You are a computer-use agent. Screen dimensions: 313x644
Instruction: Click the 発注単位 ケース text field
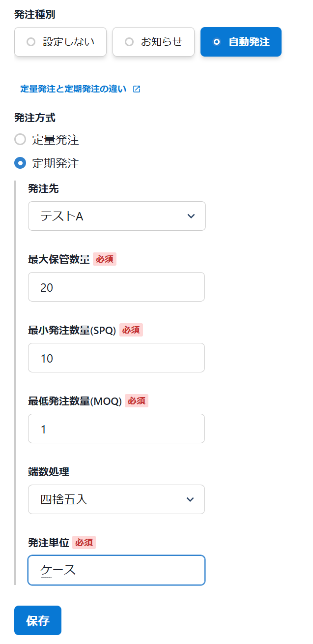point(116,570)
